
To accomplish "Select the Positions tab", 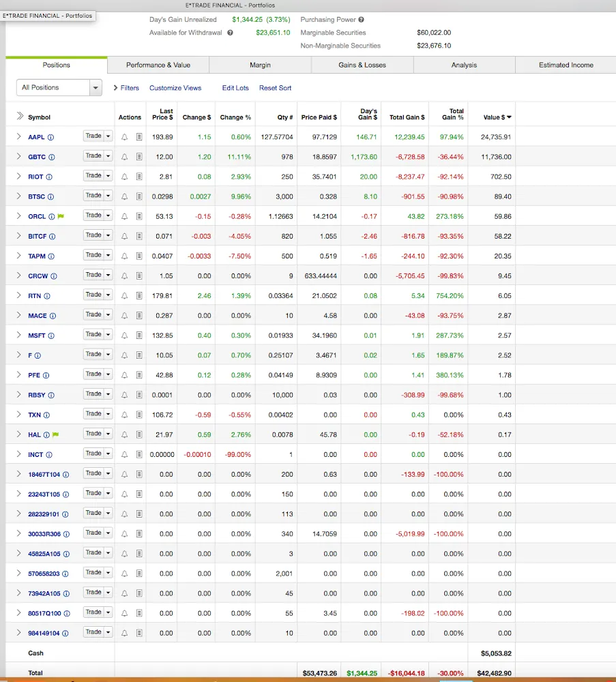I will point(56,65).
